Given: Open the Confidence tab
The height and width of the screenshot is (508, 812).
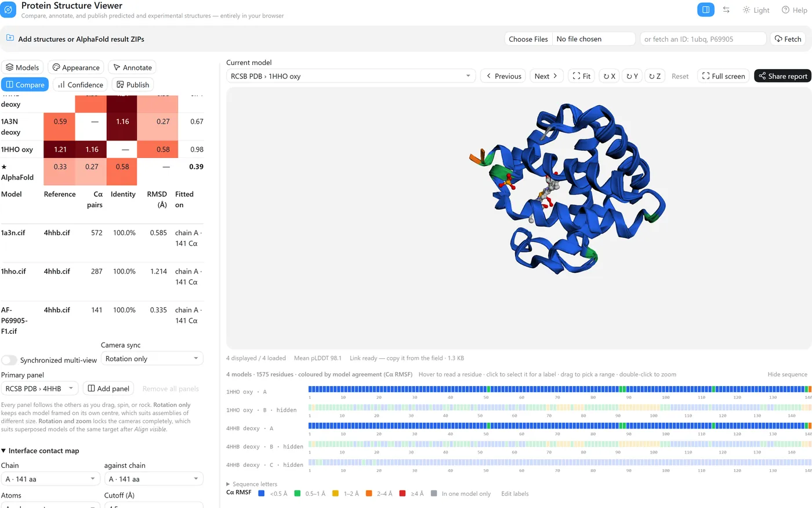Looking at the screenshot, I should click(x=80, y=85).
